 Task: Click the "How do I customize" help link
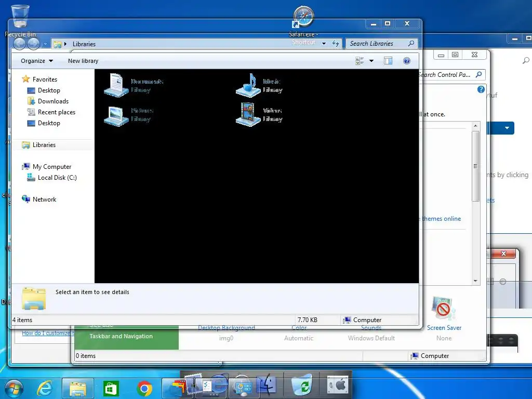[48, 333]
